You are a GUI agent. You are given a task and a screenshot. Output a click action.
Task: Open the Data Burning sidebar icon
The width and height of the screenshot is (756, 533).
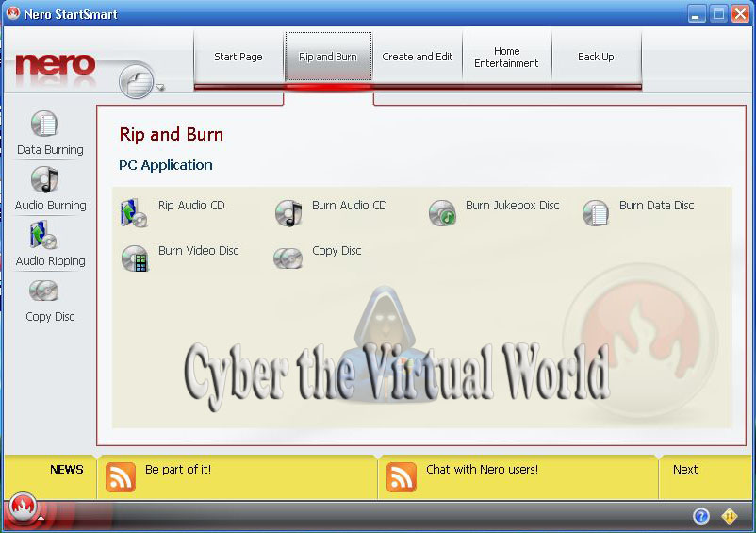(x=44, y=124)
